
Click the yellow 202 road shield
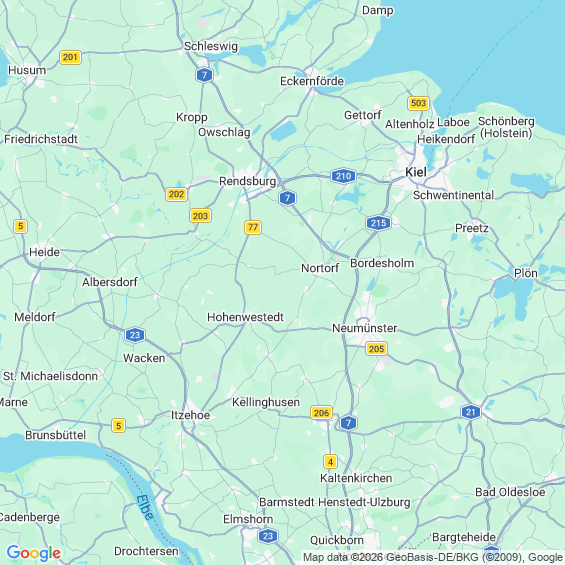pos(177,194)
